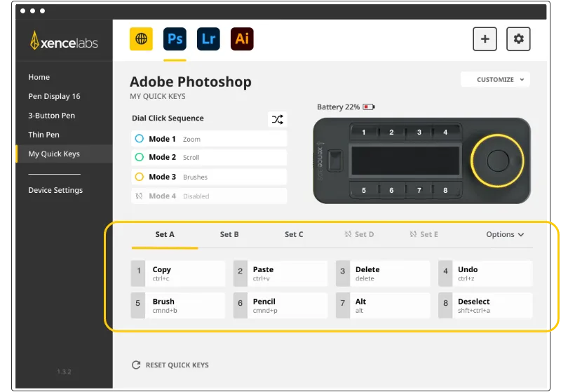561x392 pixels.
Task: Open Pen Display 16 in the sidebar
Action: (54, 96)
